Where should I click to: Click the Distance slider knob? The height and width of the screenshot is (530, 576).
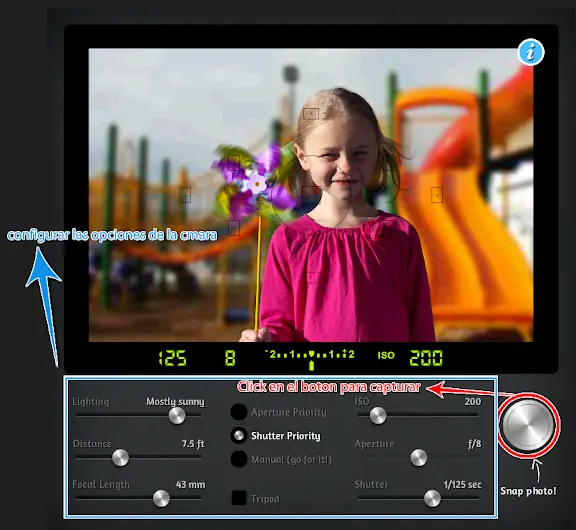click(x=120, y=458)
